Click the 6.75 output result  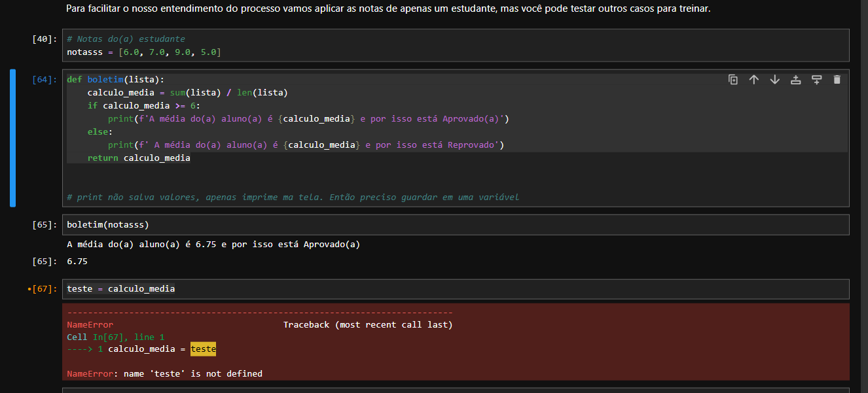tap(77, 262)
